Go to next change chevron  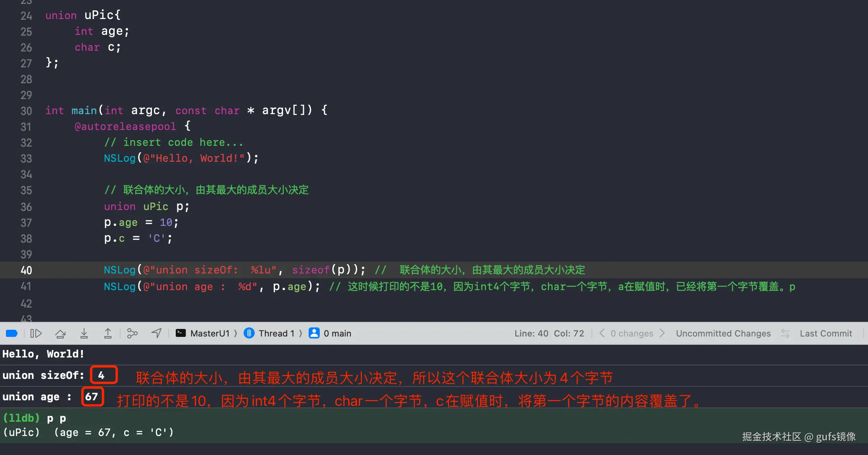[662, 333]
